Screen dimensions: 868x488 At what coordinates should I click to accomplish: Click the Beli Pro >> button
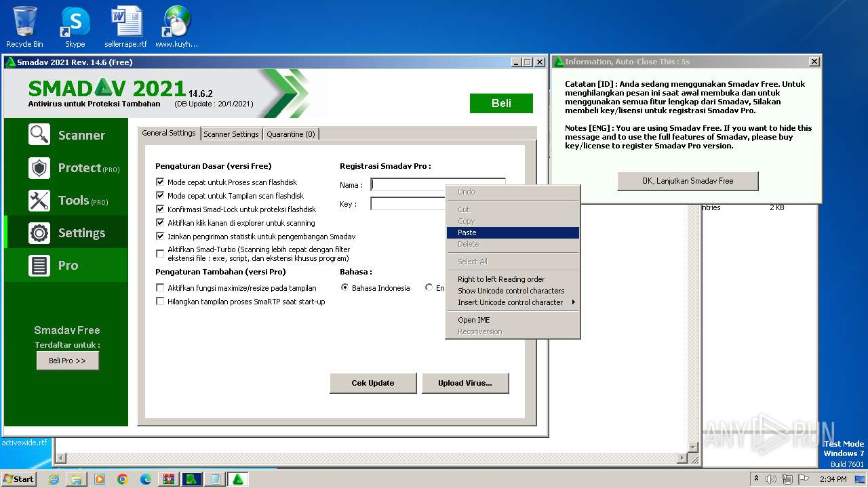coord(67,361)
